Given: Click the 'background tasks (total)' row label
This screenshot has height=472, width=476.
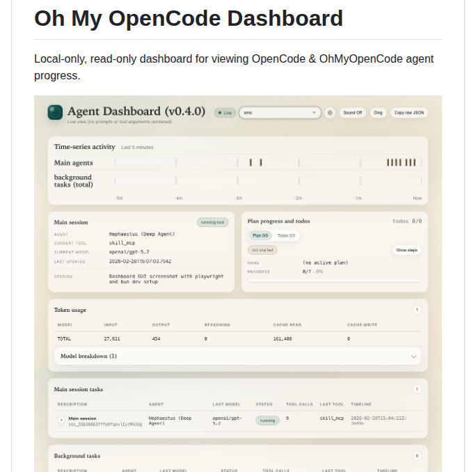Looking at the screenshot, I should [73, 181].
